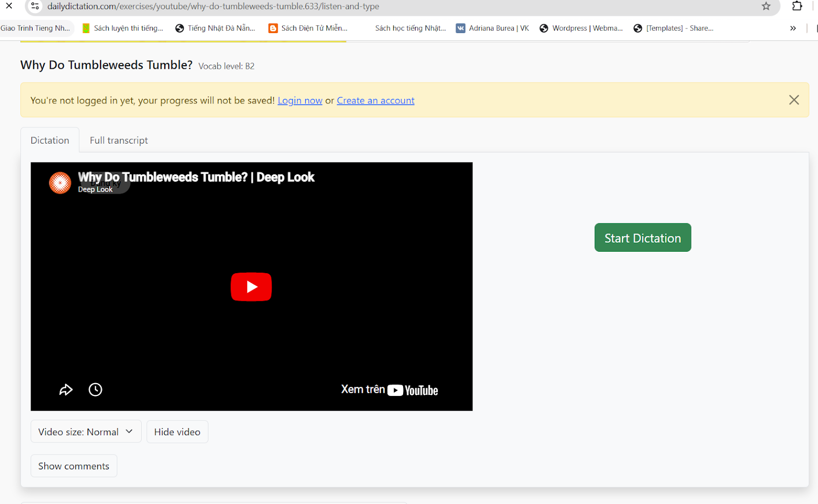Select the Dictation tab
Screen dimensions: 818x504
pos(49,140)
